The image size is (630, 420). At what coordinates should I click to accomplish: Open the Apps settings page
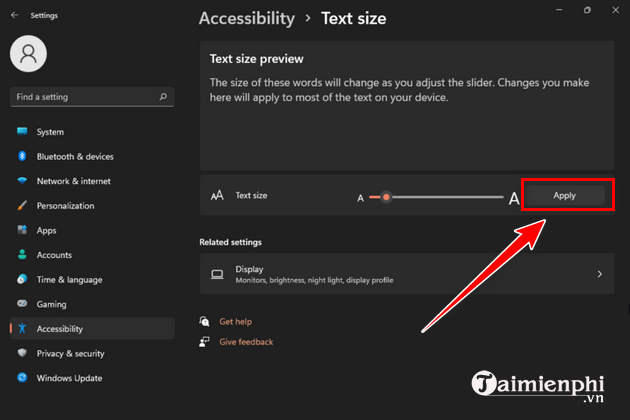[x=46, y=230]
